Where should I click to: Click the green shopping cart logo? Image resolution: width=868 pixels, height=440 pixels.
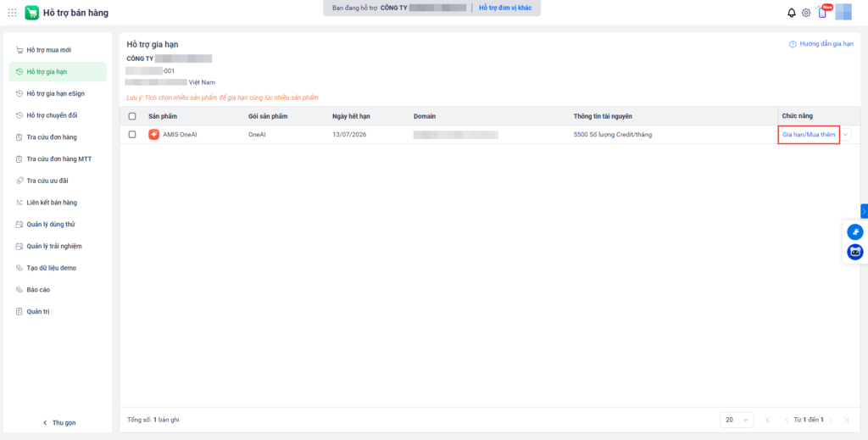[x=32, y=13]
